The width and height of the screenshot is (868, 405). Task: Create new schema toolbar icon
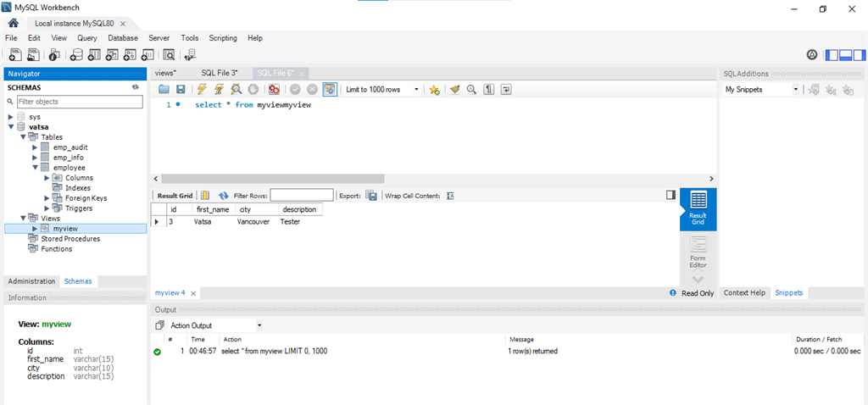pyautogui.click(x=76, y=54)
